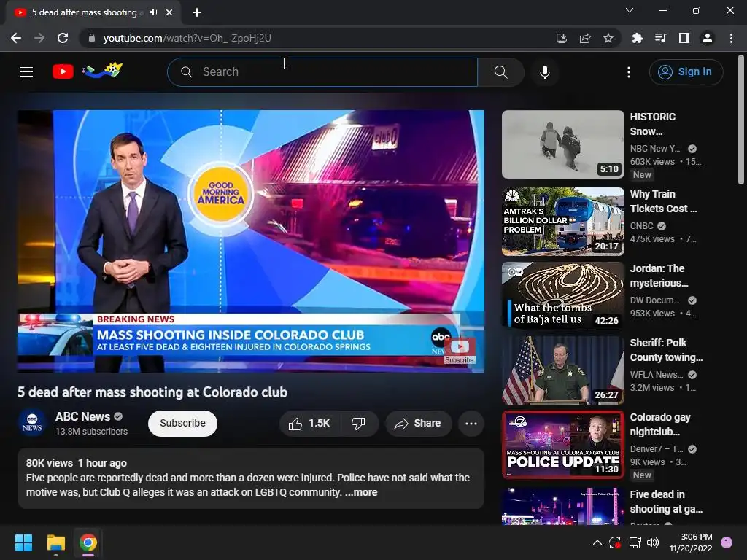Click the Subscribe watermark in video corner
747x560 pixels.
click(x=460, y=352)
